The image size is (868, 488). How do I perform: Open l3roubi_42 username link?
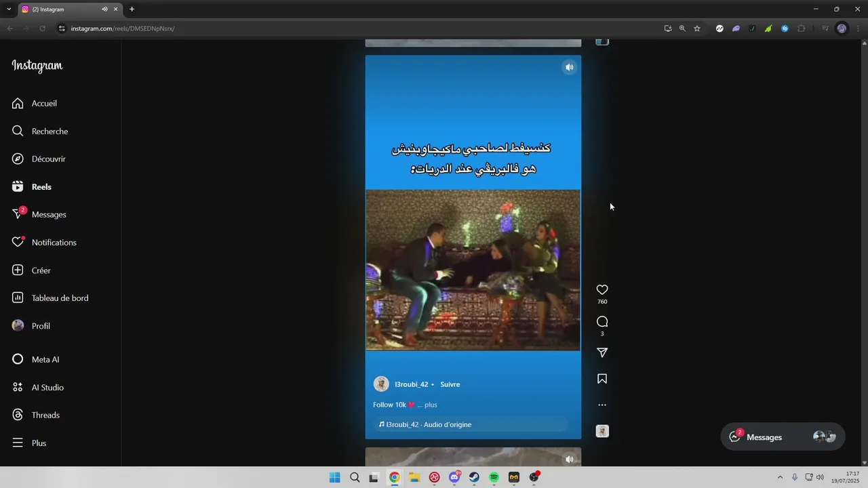point(412,384)
